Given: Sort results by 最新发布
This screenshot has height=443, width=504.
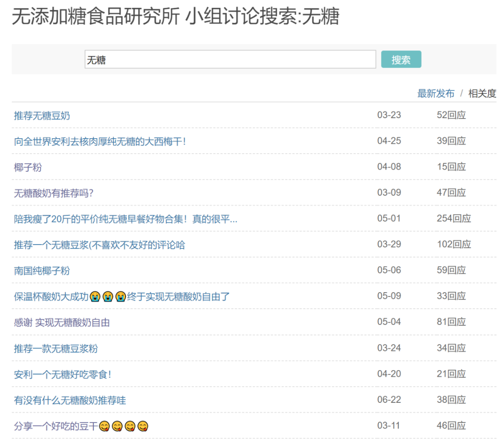Looking at the screenshot, I should 435,93.
